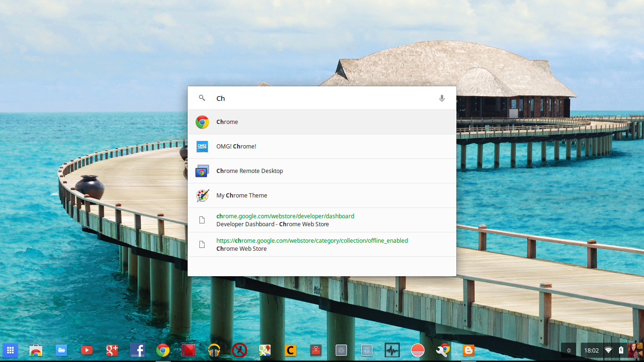Open the red toolbox shelf icon

coord(316,350)
